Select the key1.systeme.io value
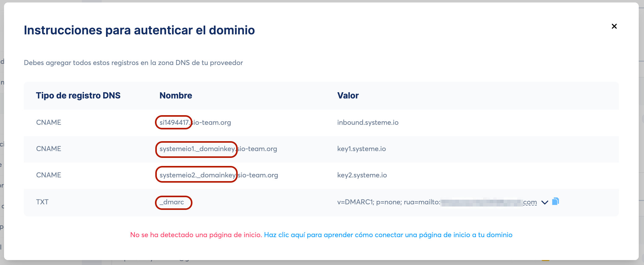 [x=362, y=149]
